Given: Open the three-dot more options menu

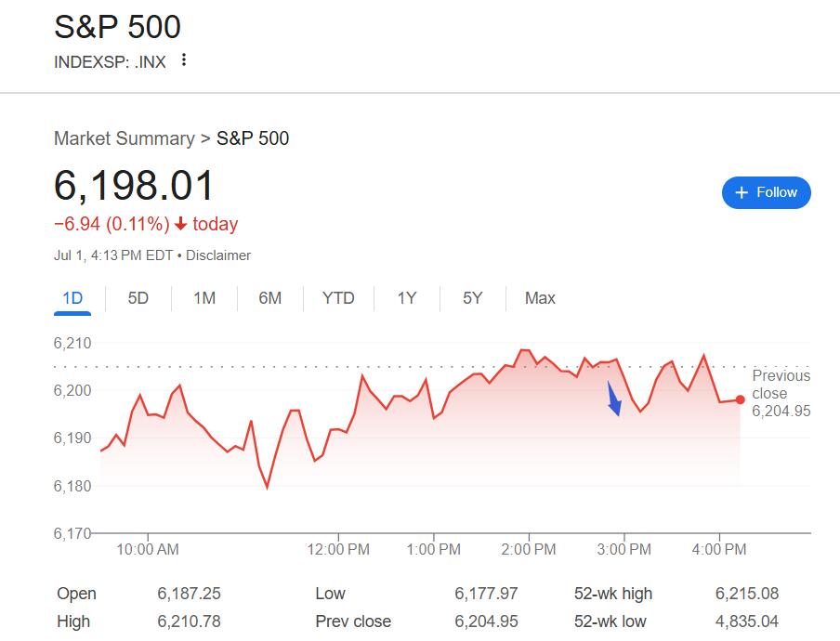Looking at the screenshot, I should 184,60.
